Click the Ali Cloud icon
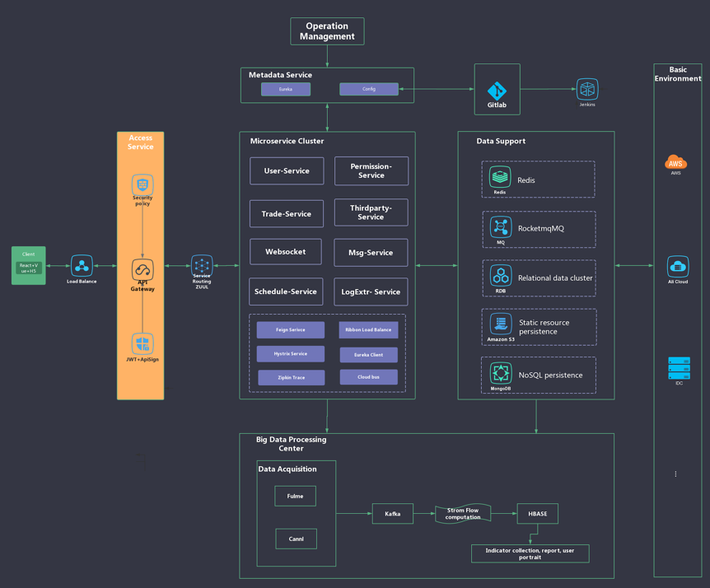The width and height of the screenshot is (710, 588). [677, 266]
